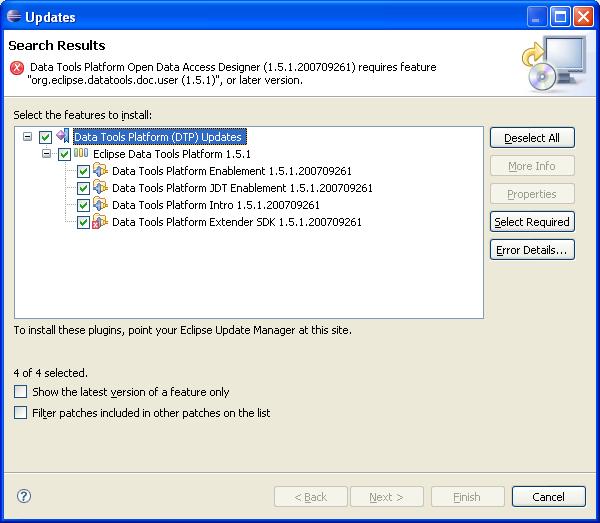Maximize the Updates window
This screenshot has height=523, width=600.
click(560, 17)
